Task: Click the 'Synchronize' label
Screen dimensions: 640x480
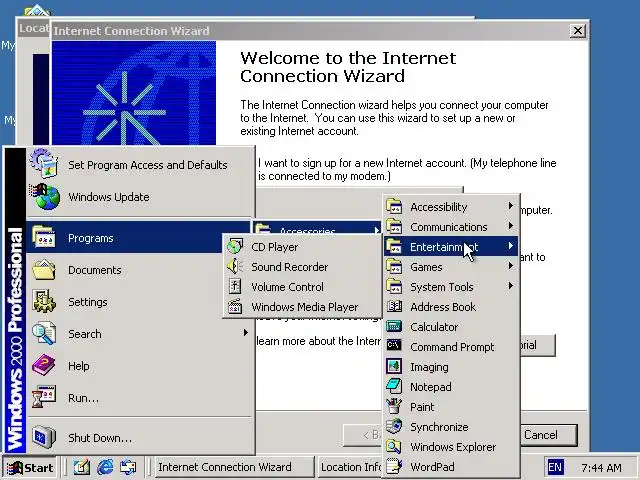Action: point(439,427)
